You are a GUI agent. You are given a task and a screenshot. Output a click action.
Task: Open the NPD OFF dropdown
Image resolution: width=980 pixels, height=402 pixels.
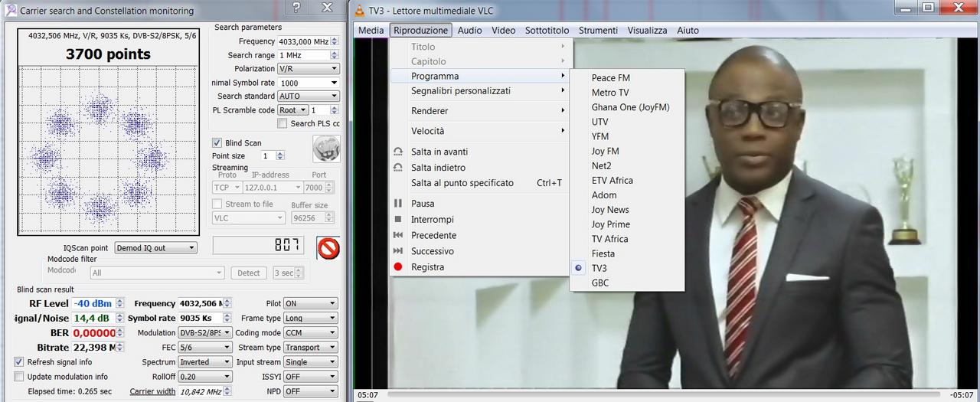point(310,391)
